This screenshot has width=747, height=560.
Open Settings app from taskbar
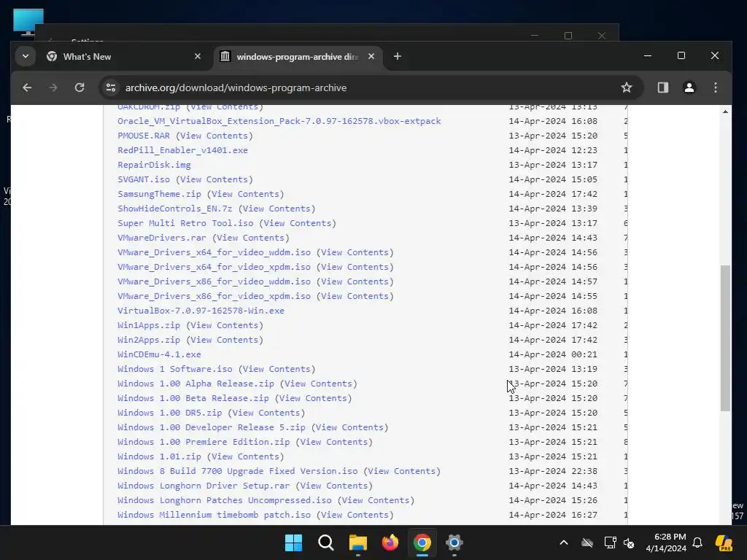point(454,542)
